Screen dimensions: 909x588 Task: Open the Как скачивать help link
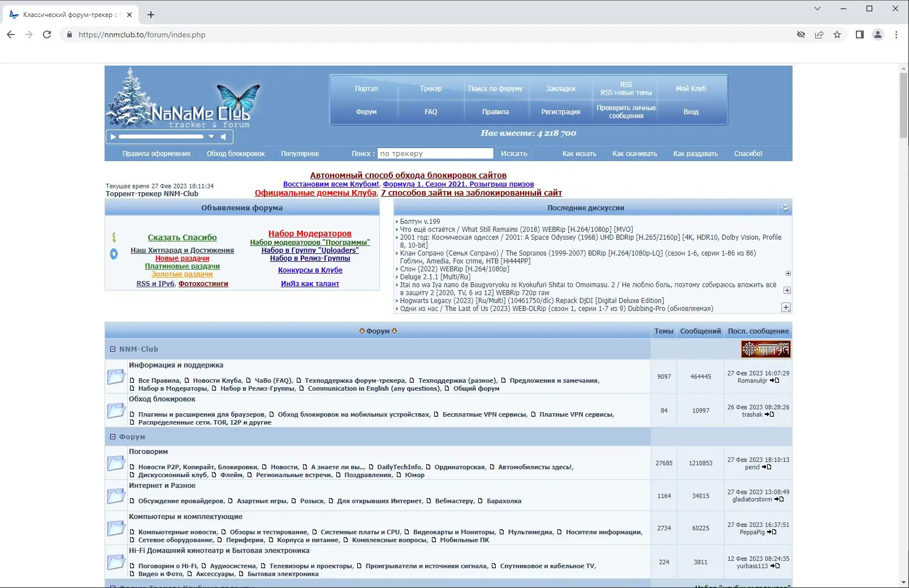click(x=635, y=154)
